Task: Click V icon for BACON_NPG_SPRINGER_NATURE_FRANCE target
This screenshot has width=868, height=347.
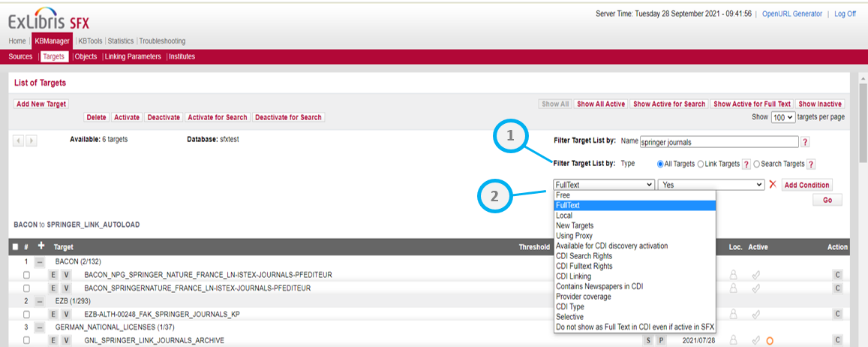Action: pos(66,275)
